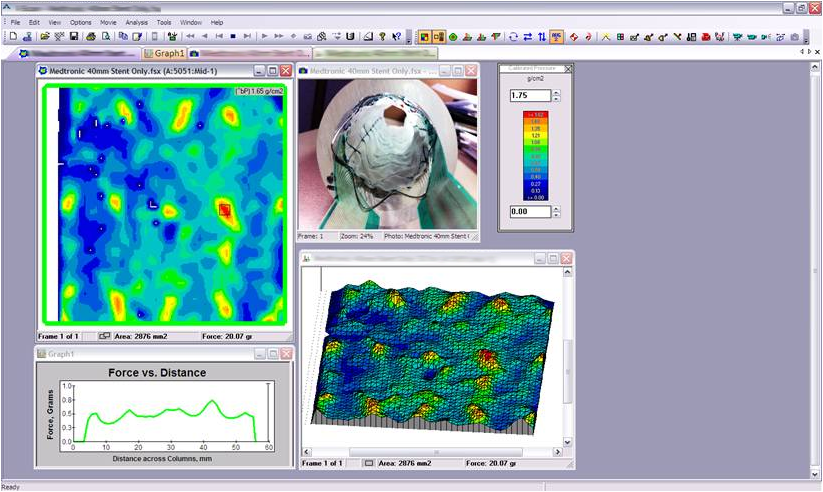This screenshot has height=492, width=823.
Task: Click the Open folder toolbar icon
Action: [x=45, y=36]
